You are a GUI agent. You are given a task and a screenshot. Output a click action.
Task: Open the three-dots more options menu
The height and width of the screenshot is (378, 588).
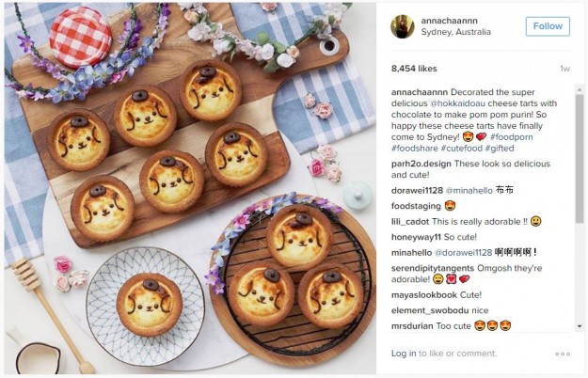point(563,354)
